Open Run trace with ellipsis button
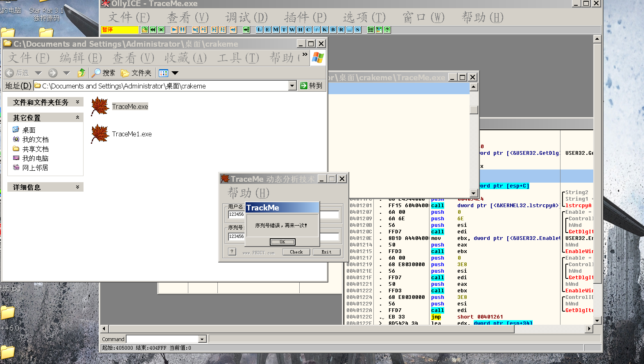 350,29
